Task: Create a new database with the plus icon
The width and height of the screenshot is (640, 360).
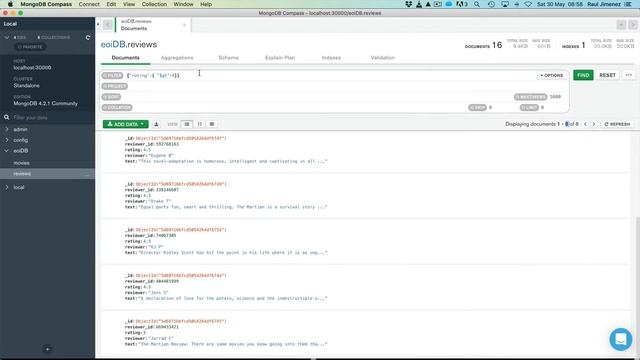Action: coord(48,349)
